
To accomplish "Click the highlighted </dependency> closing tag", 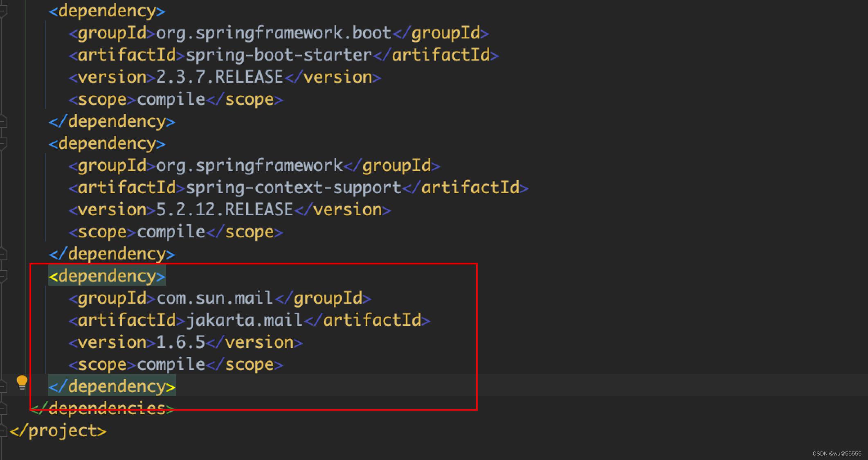I will (x=112, y=387).
